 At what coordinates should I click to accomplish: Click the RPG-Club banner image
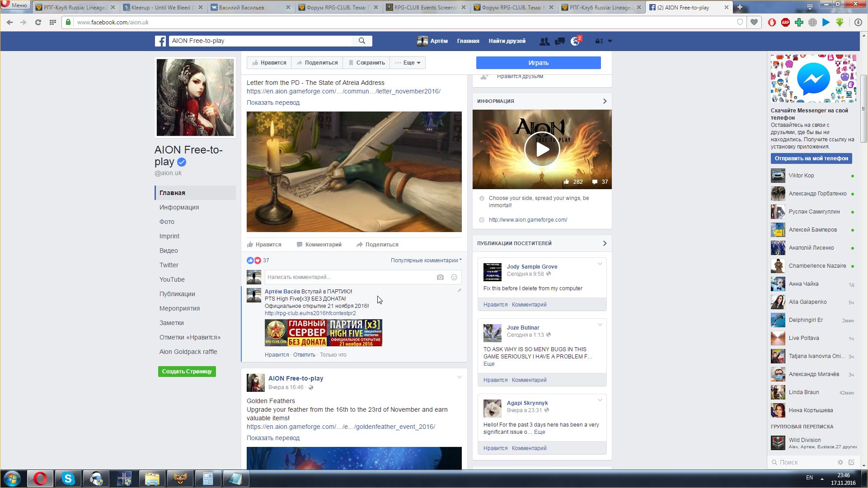tap(323, 333)
